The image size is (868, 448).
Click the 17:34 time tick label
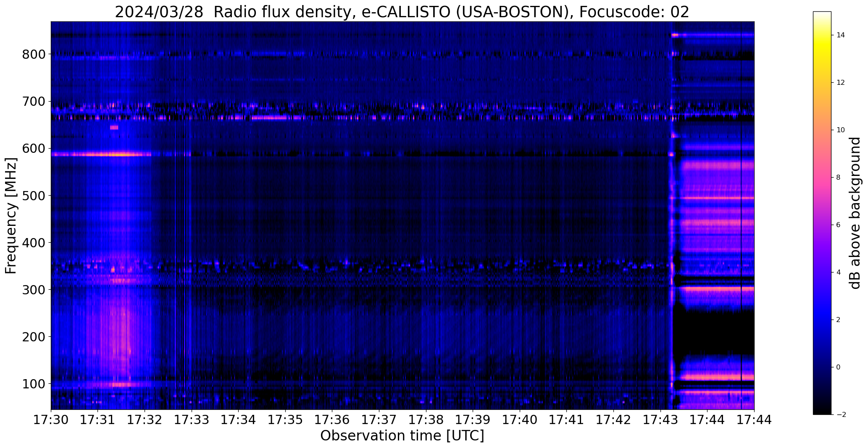(239, 420)
